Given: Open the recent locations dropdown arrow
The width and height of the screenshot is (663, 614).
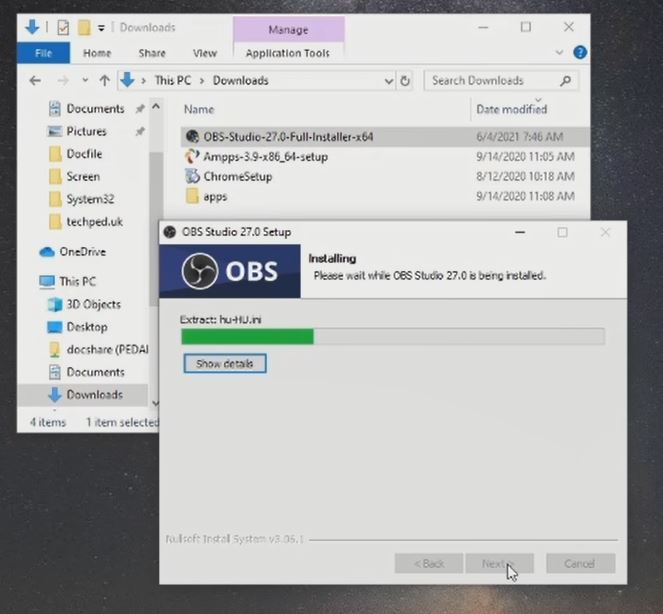Looking at the screenshot, I should point(83,80).
